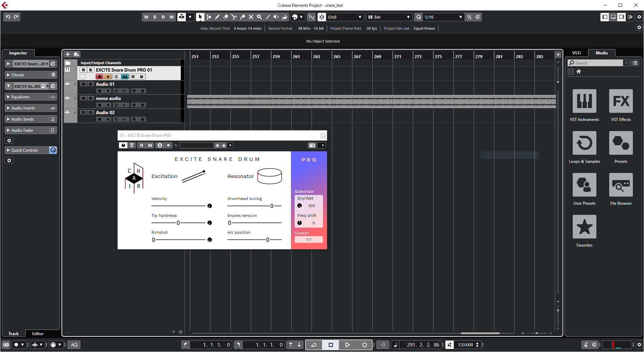The width and height of the screenshot is (644, 352).
Task: Click the global Mute M state button
Action: (x=146, y=17)
